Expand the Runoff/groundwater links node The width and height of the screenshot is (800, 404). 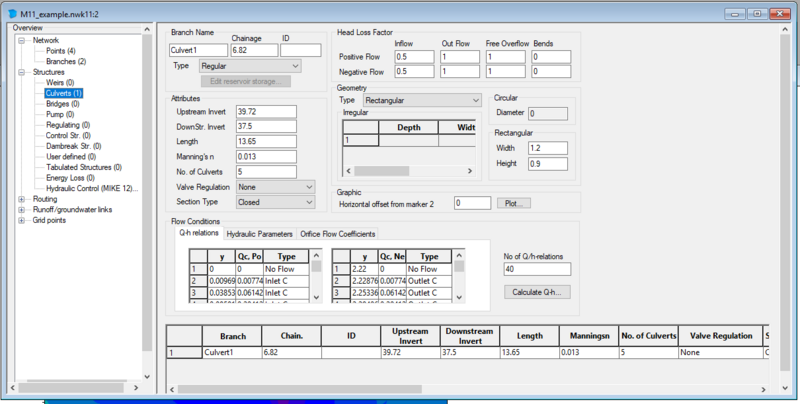[21, 210]
